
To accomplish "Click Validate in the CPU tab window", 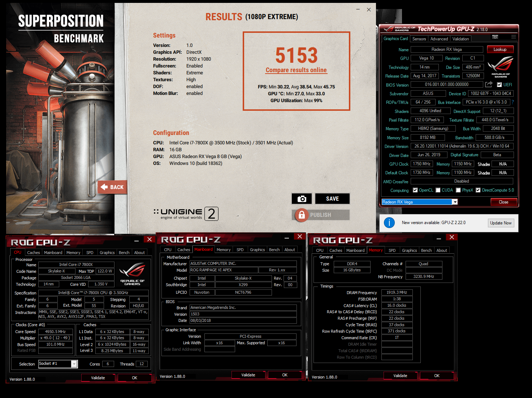I will click(x=98, y=378).
